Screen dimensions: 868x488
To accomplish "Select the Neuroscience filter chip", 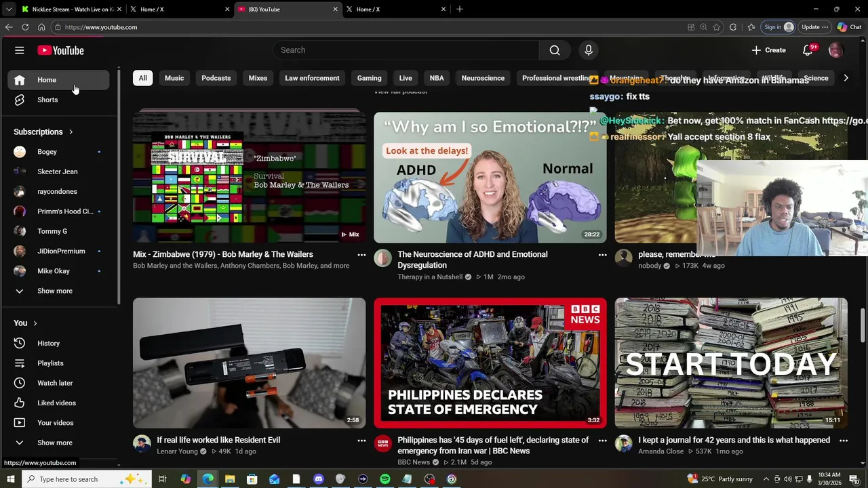I will [x=483, y=78].
